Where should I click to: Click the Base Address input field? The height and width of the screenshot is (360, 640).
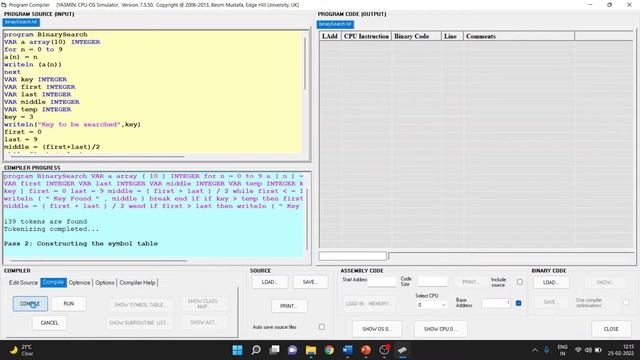point(496,303)
